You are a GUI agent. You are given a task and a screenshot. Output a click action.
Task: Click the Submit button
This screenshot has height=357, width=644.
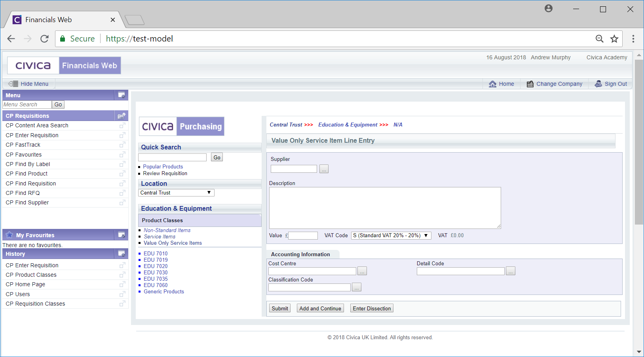[280, 308]
